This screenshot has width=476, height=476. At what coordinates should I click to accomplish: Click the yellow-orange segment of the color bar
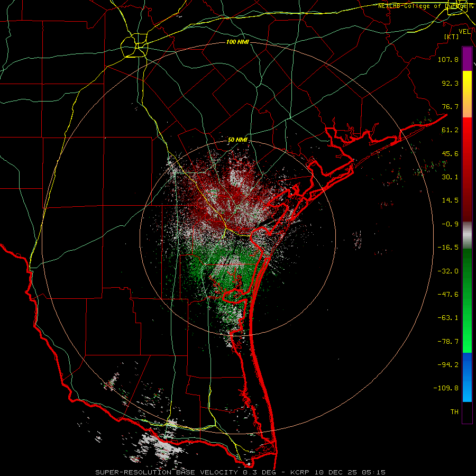467,94
